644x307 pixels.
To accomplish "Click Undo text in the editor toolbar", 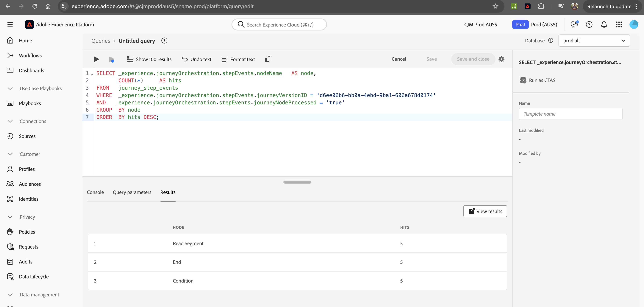I will click(x=196, y=59).
